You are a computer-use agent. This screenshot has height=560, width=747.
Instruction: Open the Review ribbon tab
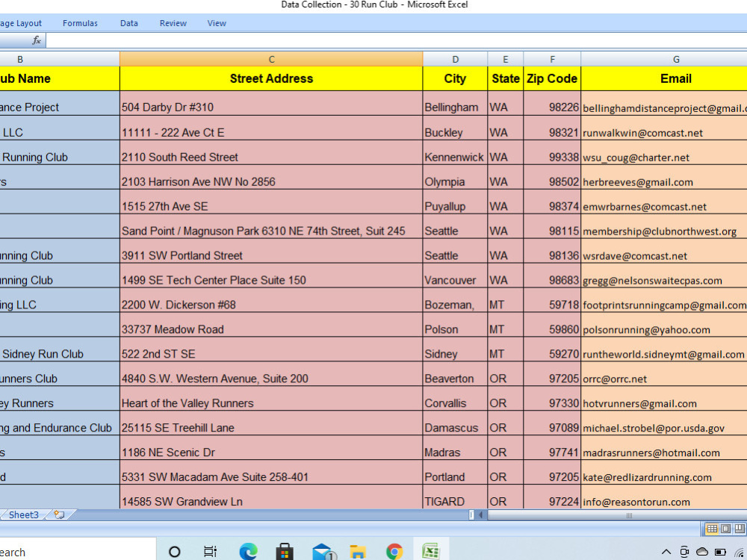173,23
